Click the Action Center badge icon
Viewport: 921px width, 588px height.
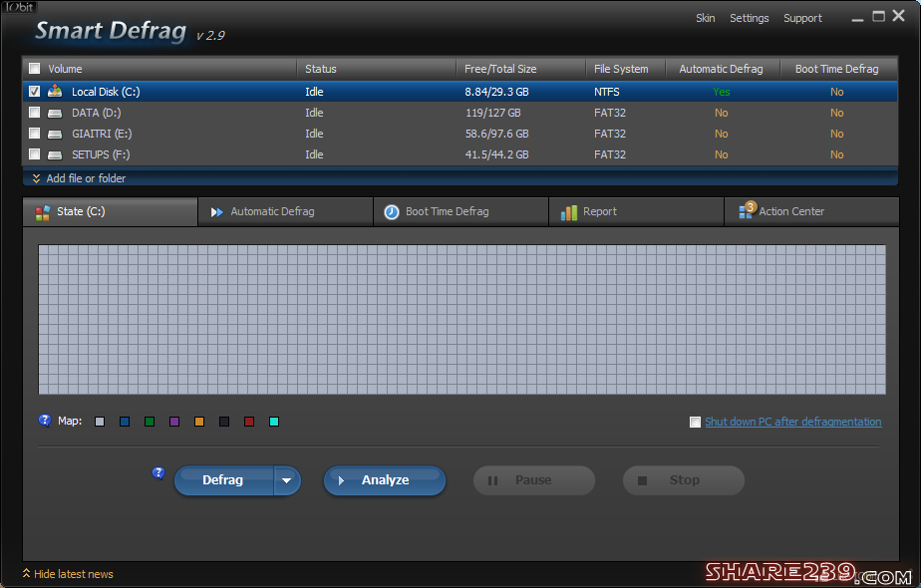[x=748, y=210]
